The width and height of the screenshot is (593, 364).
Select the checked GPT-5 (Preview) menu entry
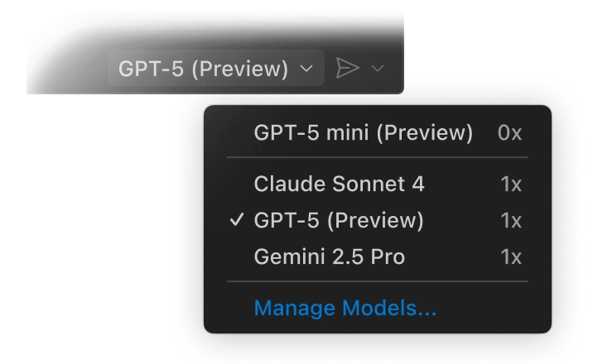339,220
